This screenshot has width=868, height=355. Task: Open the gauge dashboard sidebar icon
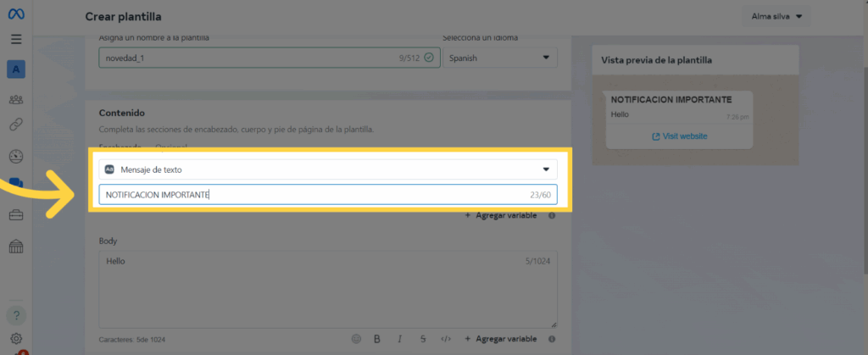click(x=16, y=156)
